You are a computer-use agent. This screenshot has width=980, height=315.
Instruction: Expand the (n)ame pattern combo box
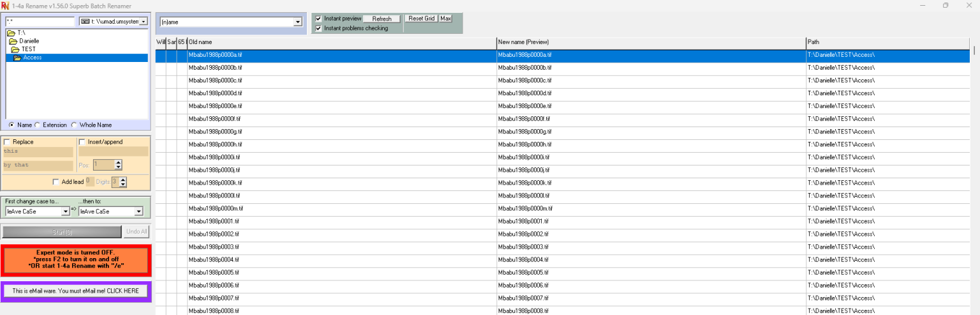click(297, 22)
